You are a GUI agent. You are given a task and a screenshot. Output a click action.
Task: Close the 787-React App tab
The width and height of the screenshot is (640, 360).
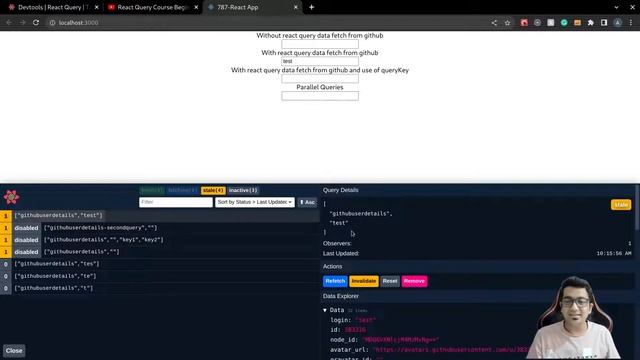click(x=296, y=7)
